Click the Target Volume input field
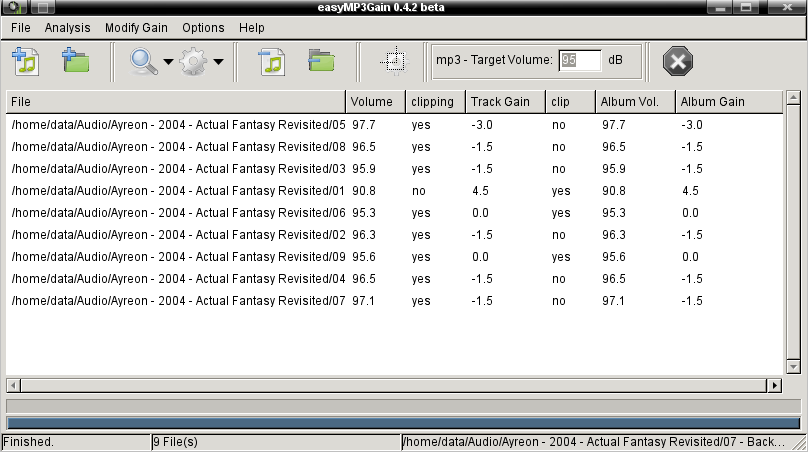This screenshot has height=452, width=808. (580, 60)
